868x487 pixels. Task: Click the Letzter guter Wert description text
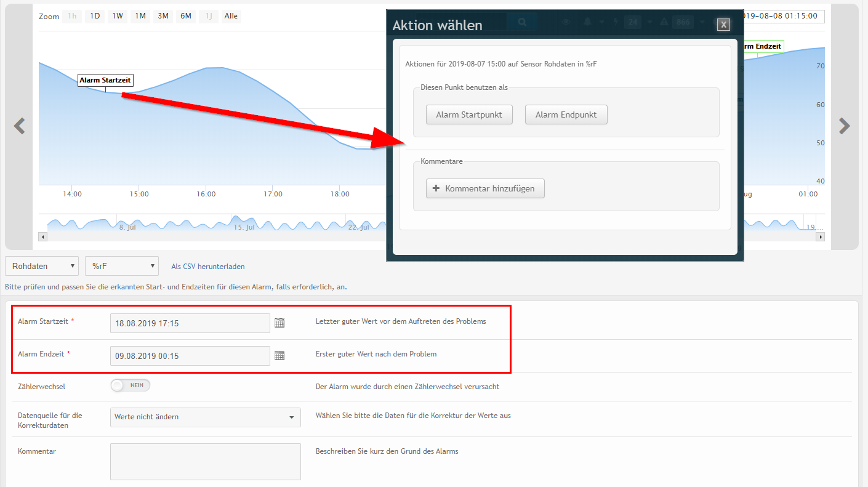401,321
